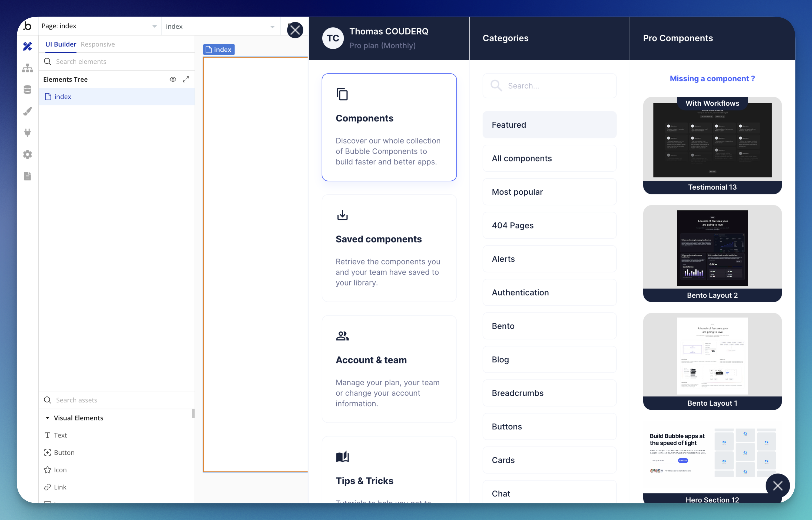Open the Settings tab gear icon

tap(28, 154)
